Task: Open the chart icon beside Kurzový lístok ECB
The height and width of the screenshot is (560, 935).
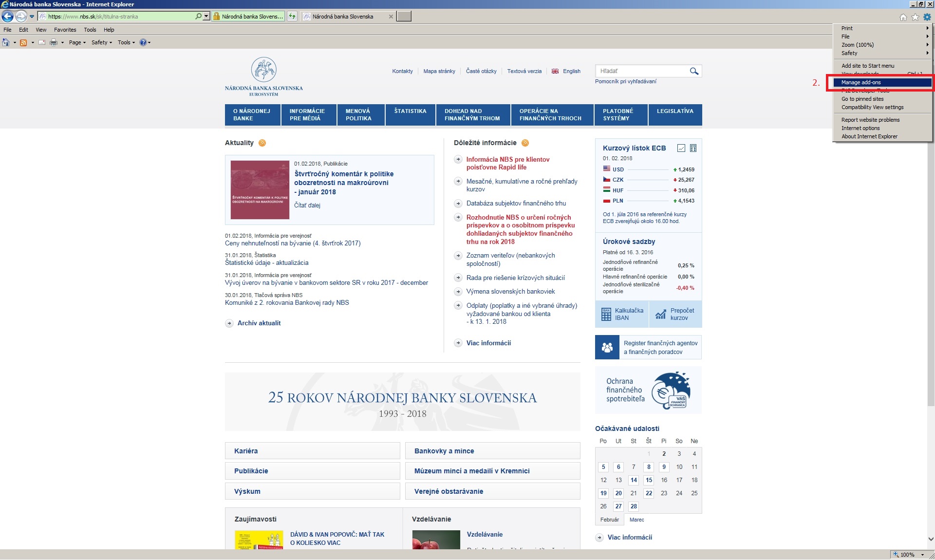Action: click(x=681, y=148)
